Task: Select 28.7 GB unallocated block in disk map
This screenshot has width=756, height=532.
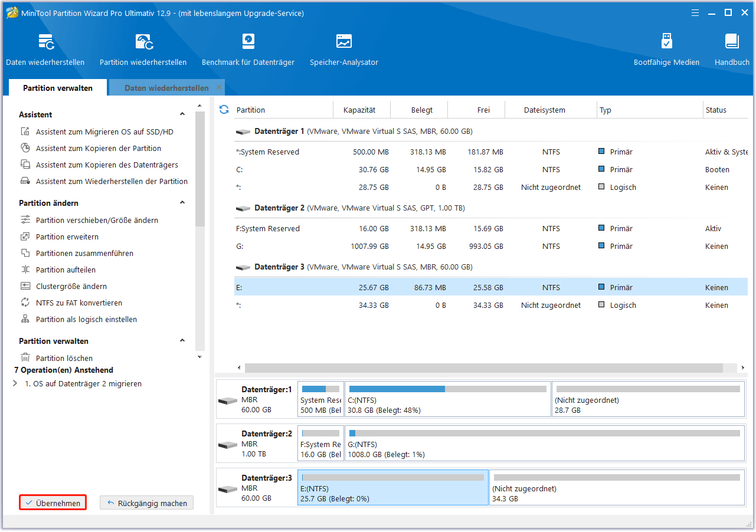Action: click(x=649, y=399)
